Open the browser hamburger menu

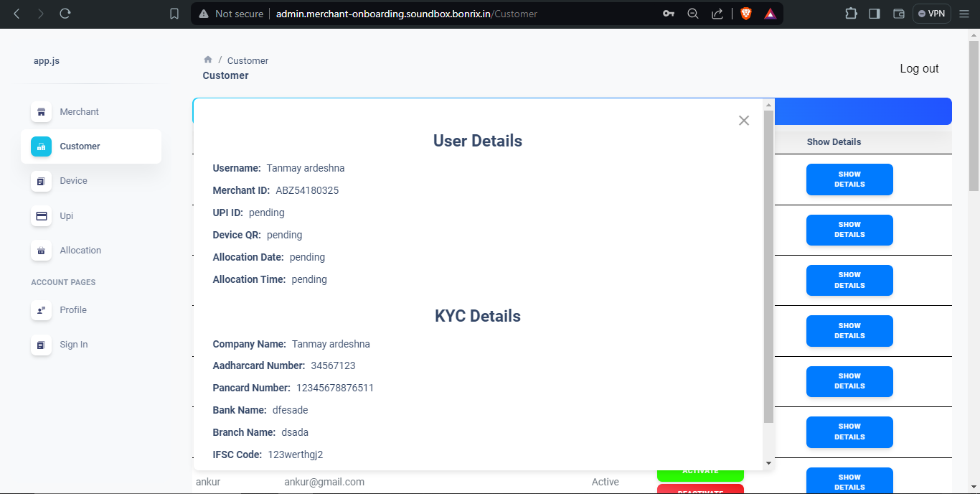(x=964, y=13)
